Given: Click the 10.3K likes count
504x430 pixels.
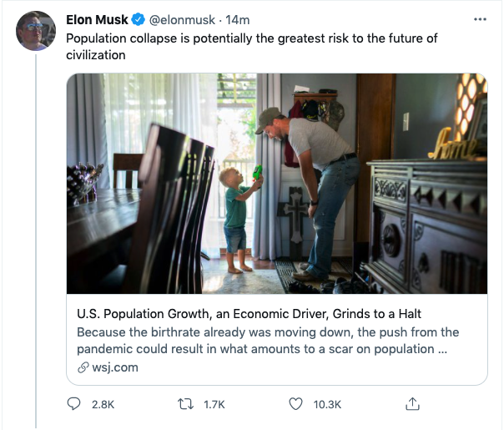Looking at the screenshot, I should pyautogui.click(x=327, y=404).
